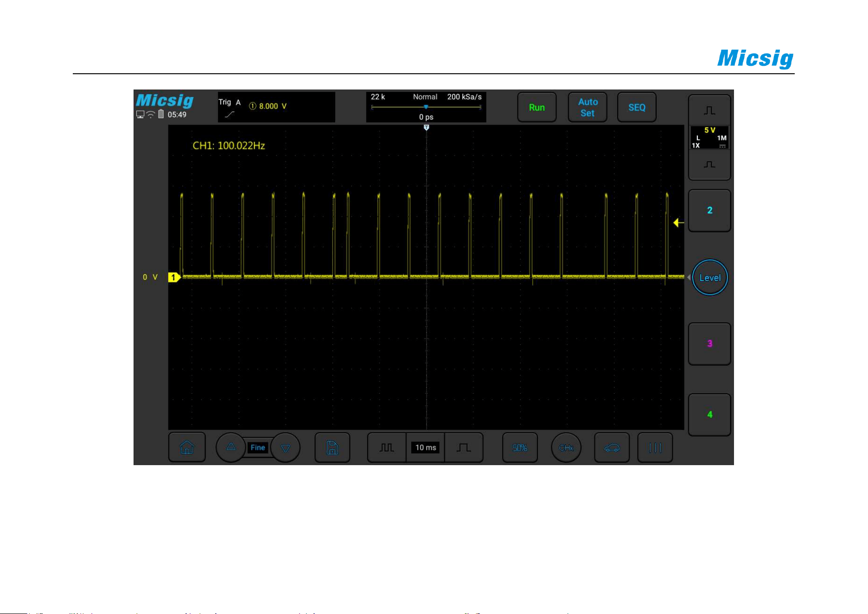Enable channel 3
The image size is (868, 614).
(x=709, y=344)
